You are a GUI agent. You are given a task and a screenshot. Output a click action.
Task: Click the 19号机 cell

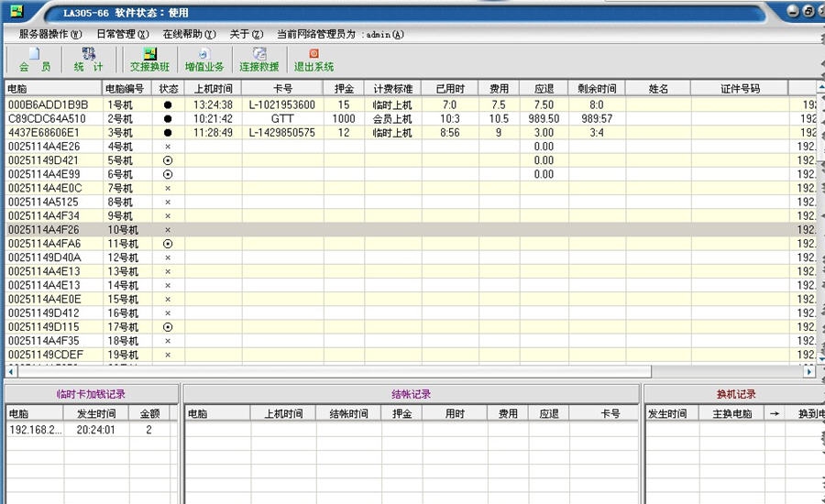(x=126, y=355)
